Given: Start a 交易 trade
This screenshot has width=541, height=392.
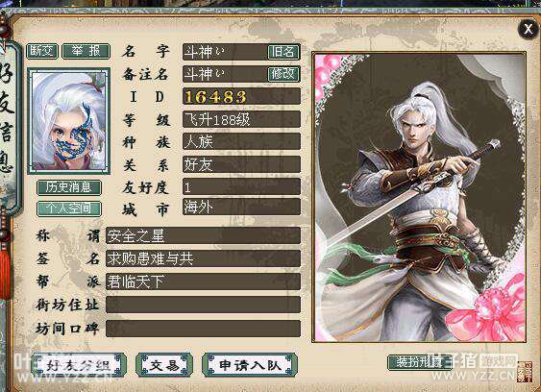Looking at the screenshot, I should (164, 365).
